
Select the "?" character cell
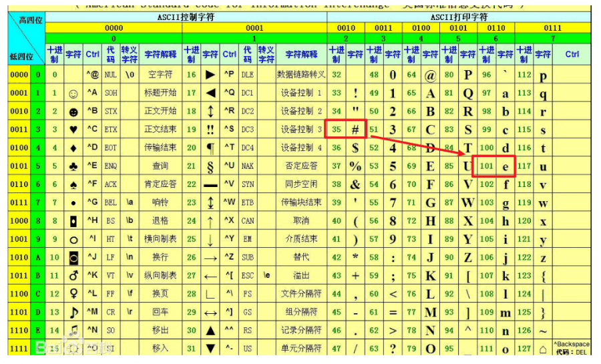tap(393, 348)
